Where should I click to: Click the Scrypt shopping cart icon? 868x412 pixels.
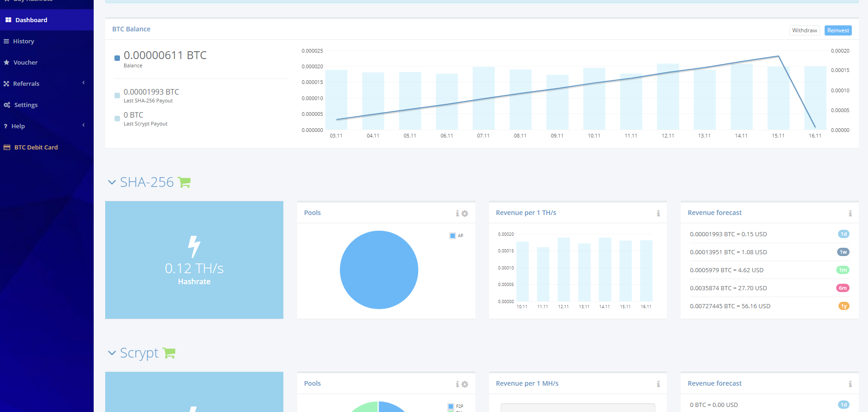(x=169, y=353)
